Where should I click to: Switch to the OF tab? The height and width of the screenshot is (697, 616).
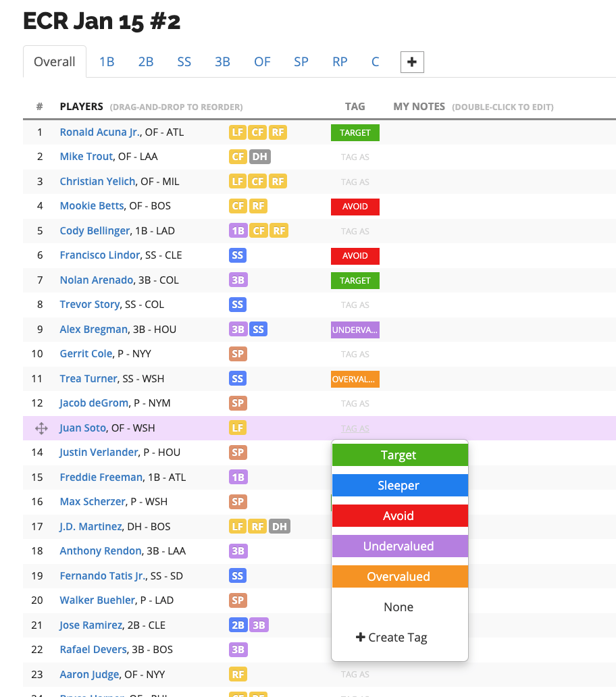tap(262, 61)
